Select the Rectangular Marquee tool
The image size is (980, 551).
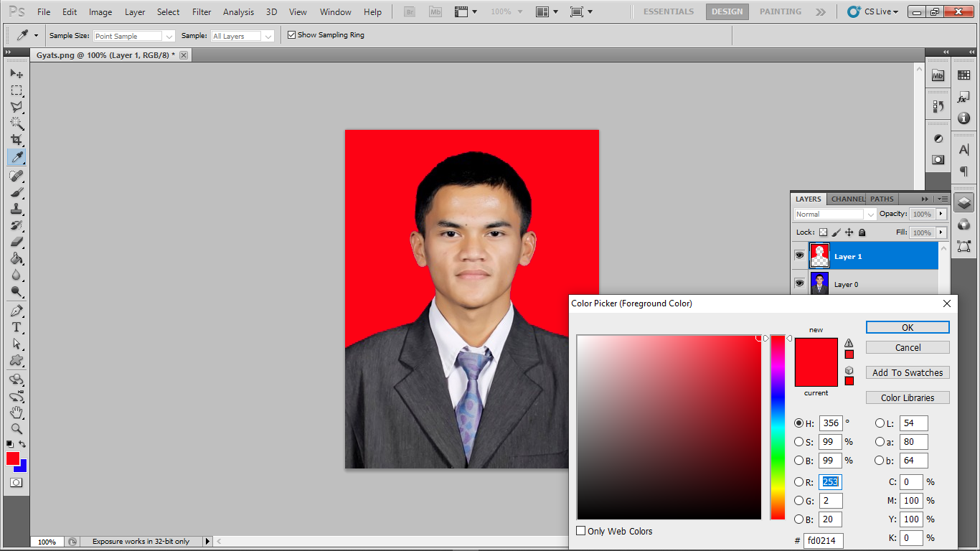(x=17, y=90)
